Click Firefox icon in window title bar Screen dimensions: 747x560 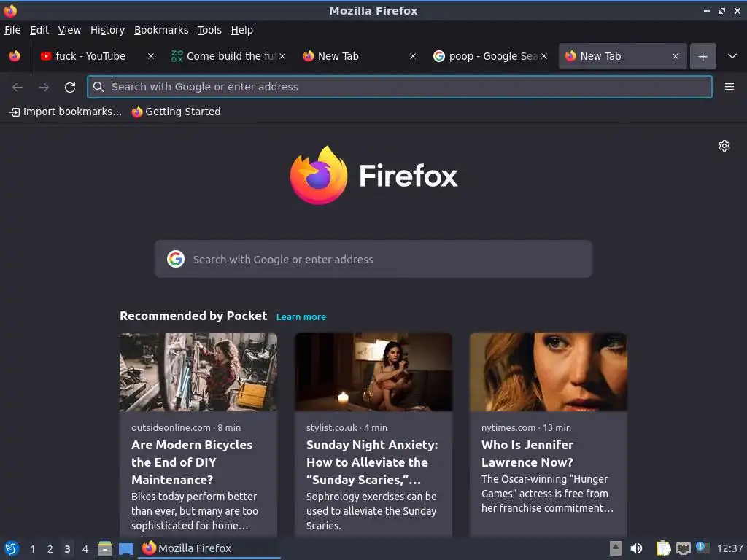coord(10,10)
